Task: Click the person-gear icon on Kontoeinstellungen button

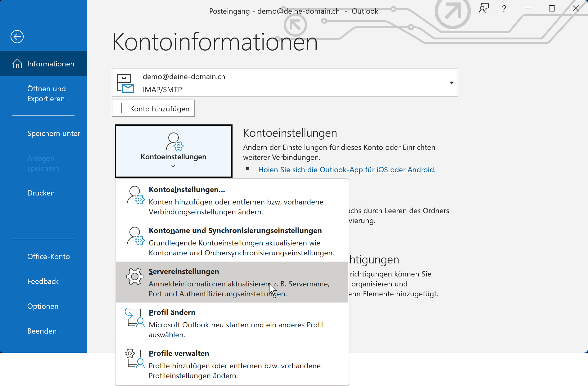Action: click(174, 141)
